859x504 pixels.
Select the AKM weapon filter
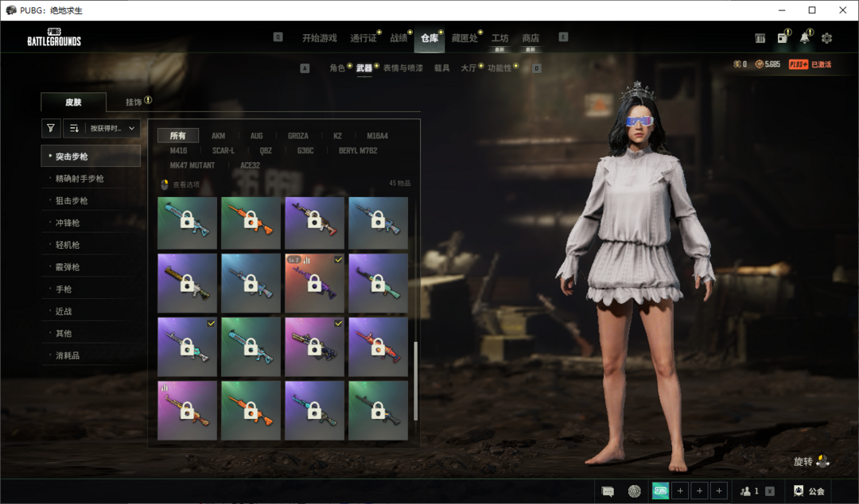[x=218, y=136]
